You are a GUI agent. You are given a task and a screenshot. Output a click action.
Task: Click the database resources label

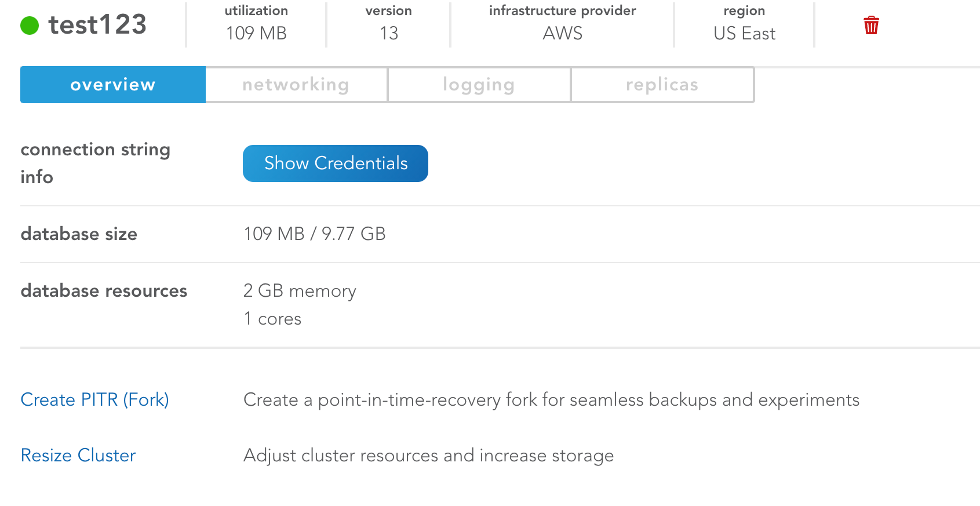(104, 290)
